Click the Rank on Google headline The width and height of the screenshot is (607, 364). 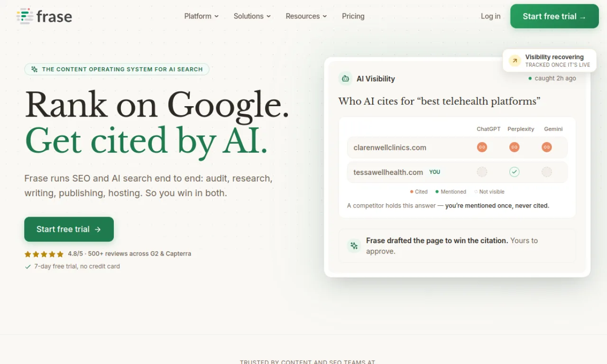(156, 105)
